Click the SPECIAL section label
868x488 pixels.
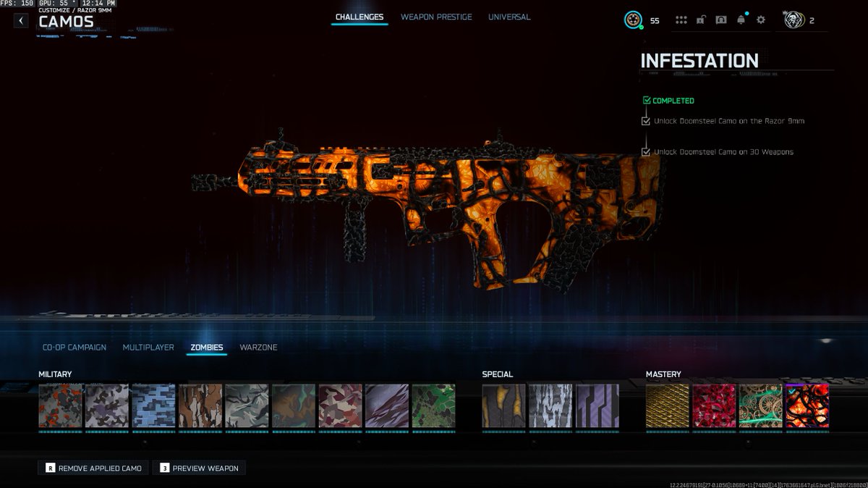point(498,374)
